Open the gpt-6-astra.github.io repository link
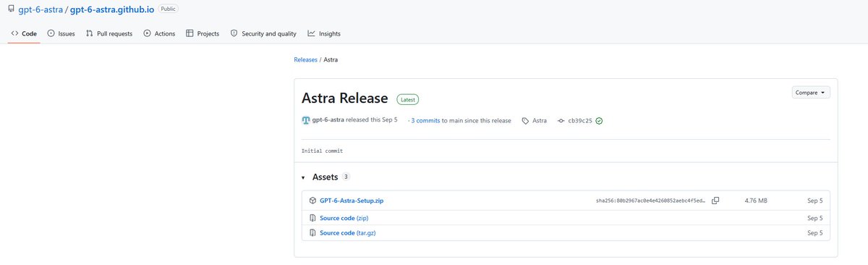Screen dimensions: 868x265 click(x=112, y=9)
